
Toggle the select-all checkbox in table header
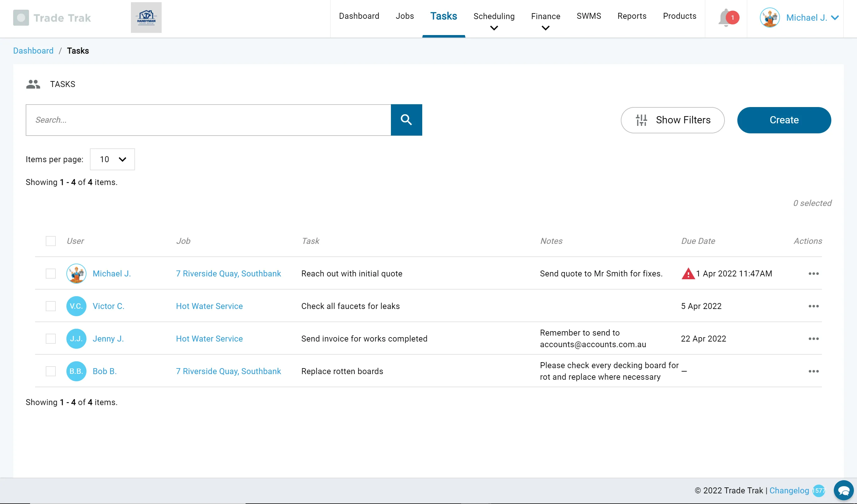(x=50, y=241)
